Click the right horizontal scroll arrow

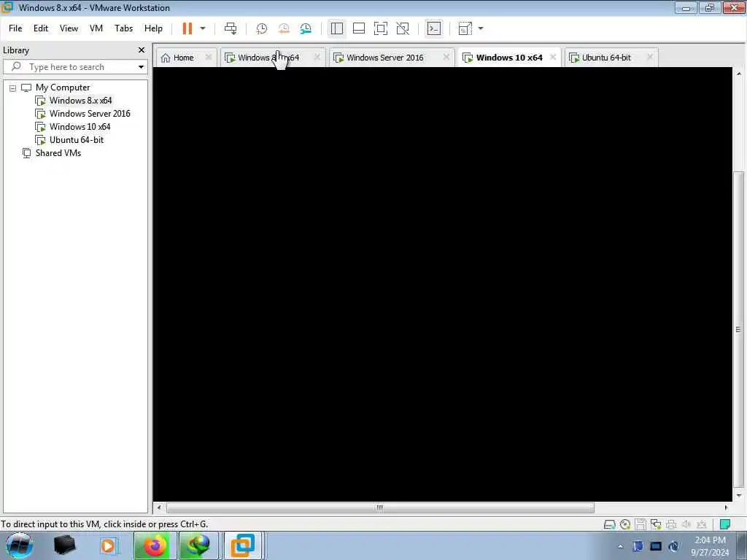click(726, 507)
